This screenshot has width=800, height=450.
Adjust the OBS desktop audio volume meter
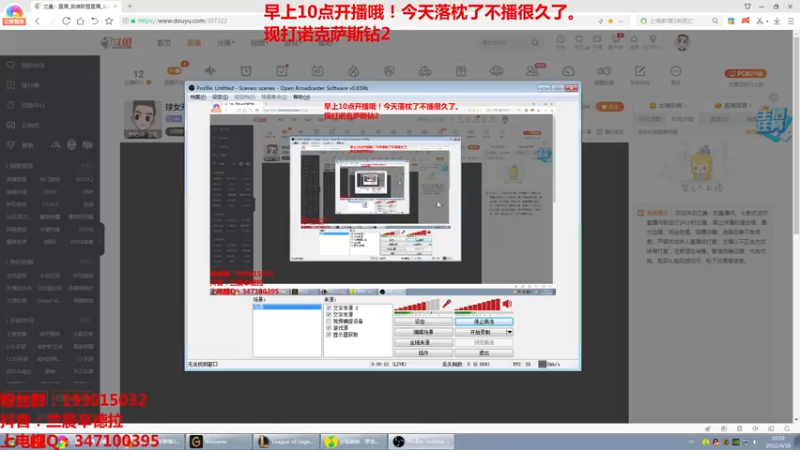pos(478,305)
